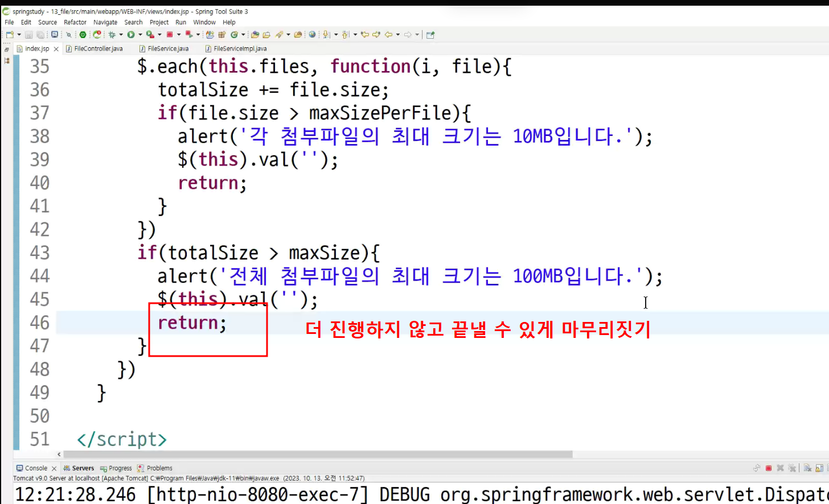Open the Edit menu

[26, 22]
